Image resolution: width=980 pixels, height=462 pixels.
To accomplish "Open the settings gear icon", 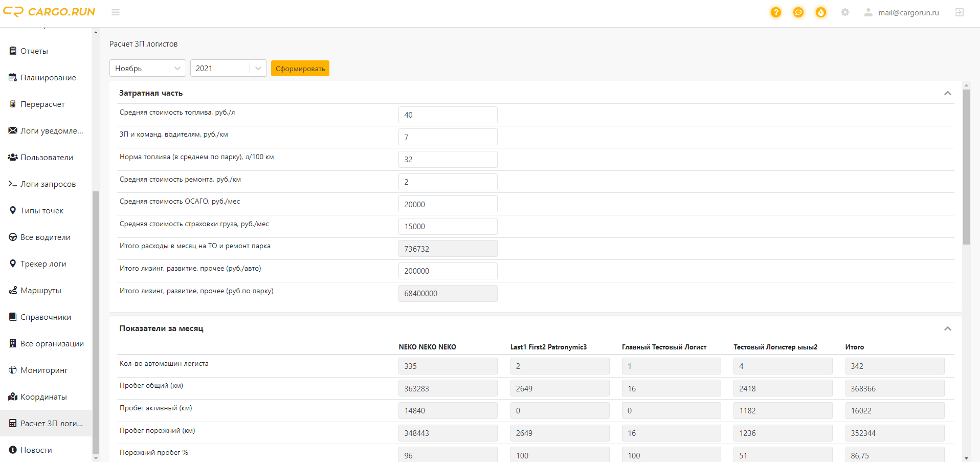I will (x=845, y=12).
